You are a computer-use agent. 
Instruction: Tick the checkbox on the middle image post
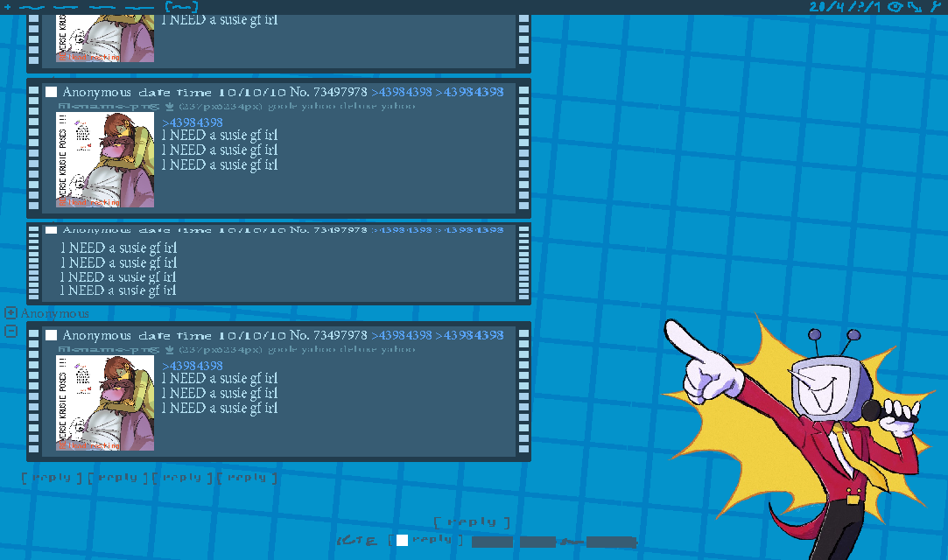[52, 92]
